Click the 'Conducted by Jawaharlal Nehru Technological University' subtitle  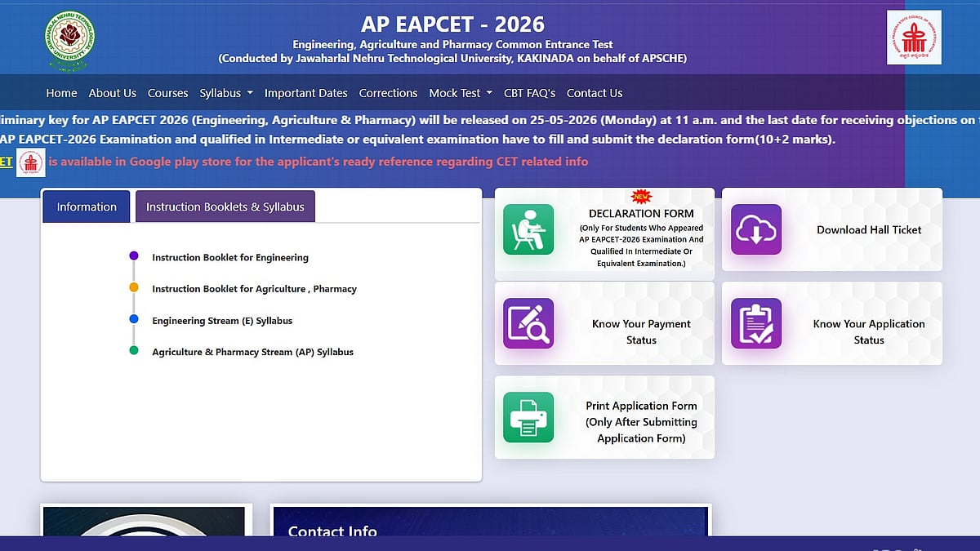(452, 59)
